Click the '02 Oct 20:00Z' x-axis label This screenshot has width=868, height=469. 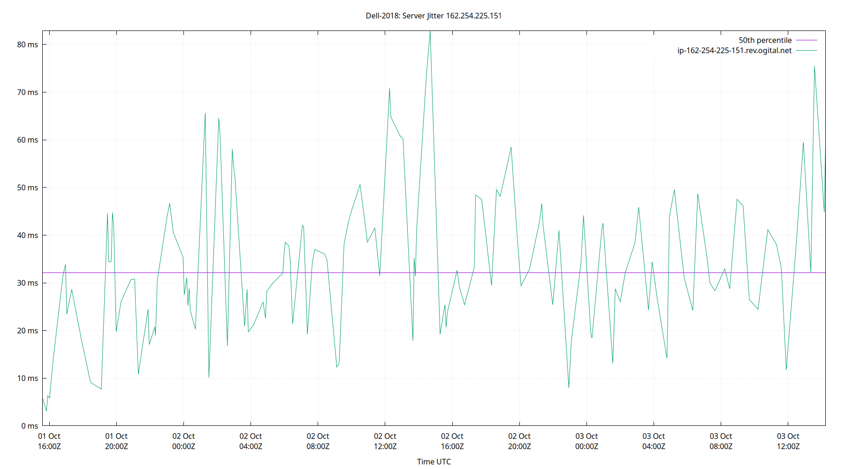[x=519, y=441]
